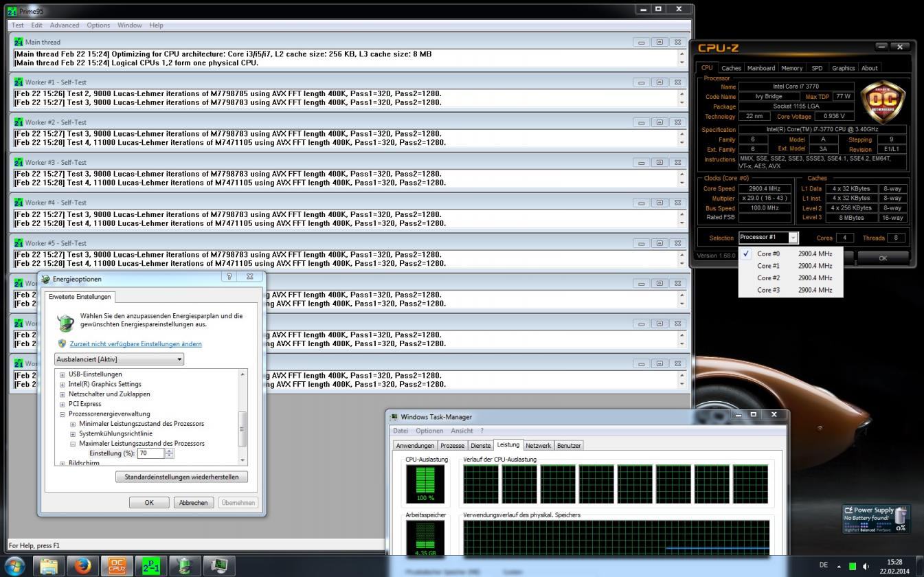This screenshot has height=577, width=924.
Task: Click the Worker #4 window icon
Action: [x=19, y=203]
